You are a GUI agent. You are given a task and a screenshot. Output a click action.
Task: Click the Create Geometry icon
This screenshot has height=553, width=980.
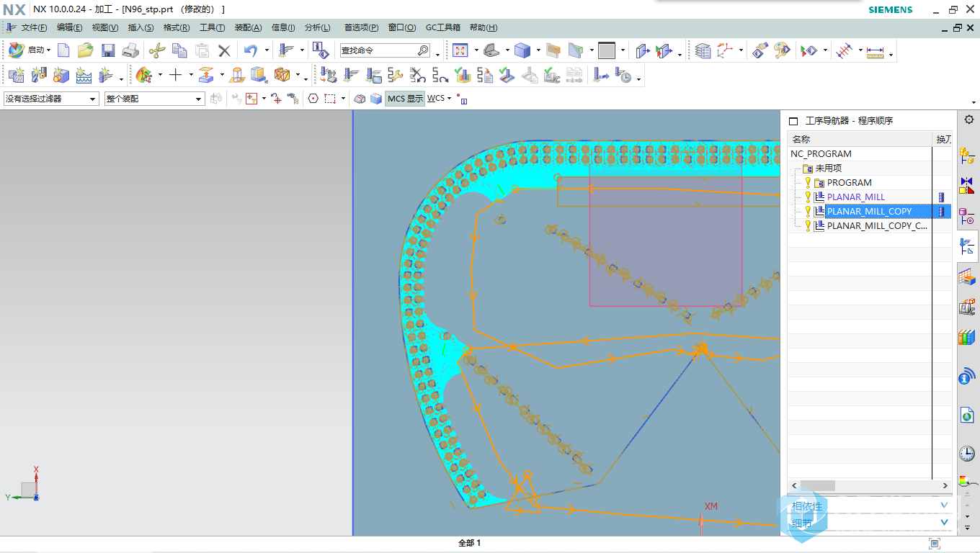pos(61,75)
